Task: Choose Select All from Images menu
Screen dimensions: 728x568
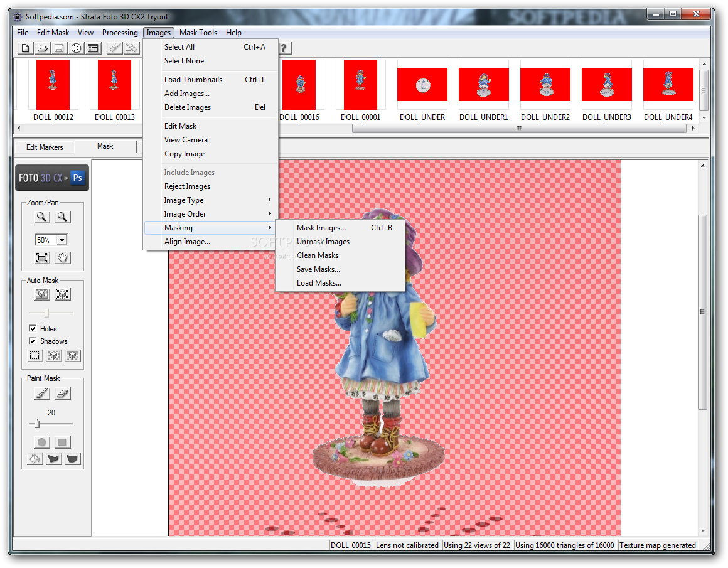Action: [211, 47]
